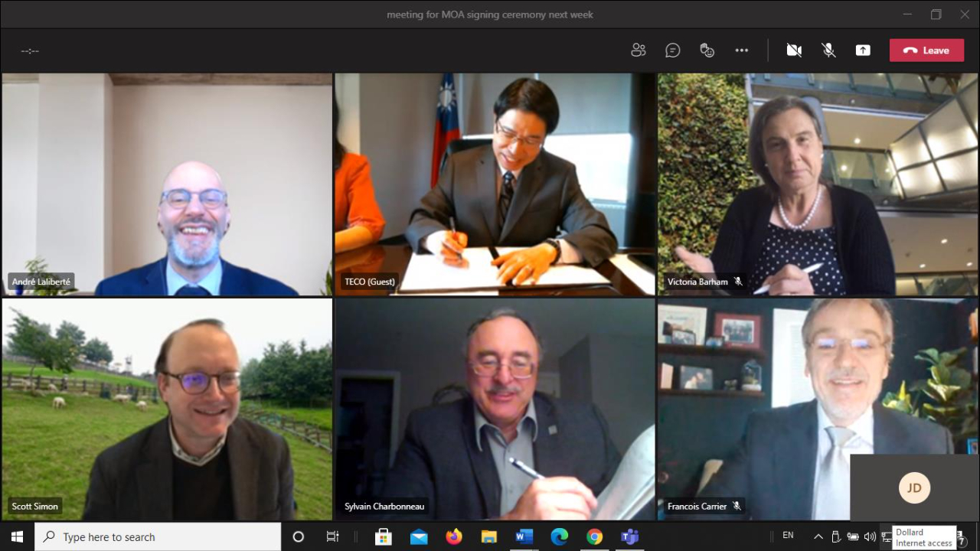Share content with the upload arrow icon
Screen dimensions: 980x551
(x=863, y=51)
